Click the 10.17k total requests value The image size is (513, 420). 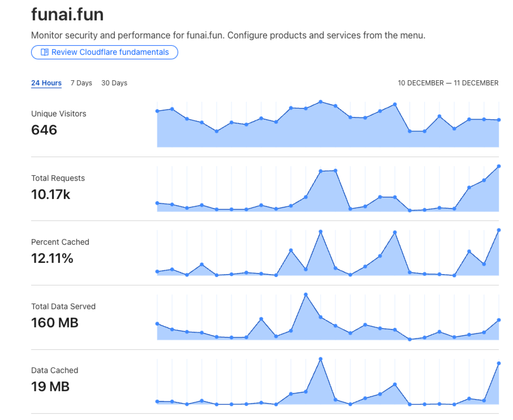pos(51,194)
